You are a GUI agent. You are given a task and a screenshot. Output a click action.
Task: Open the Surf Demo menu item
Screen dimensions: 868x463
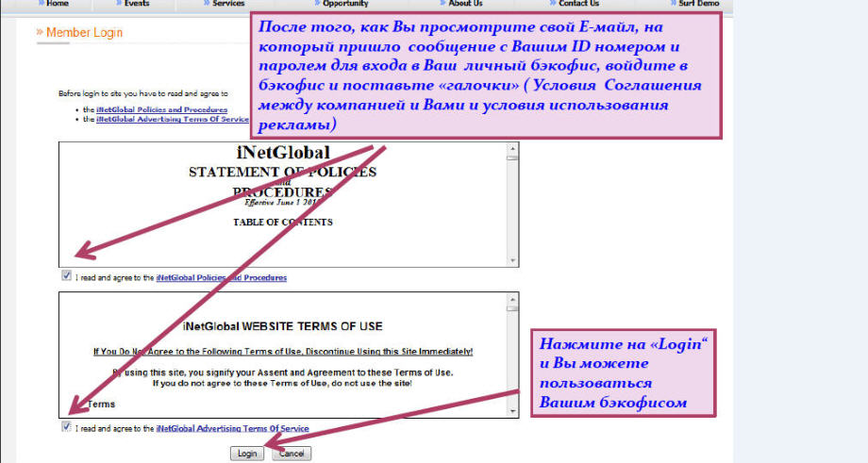(x=698, y=4)
